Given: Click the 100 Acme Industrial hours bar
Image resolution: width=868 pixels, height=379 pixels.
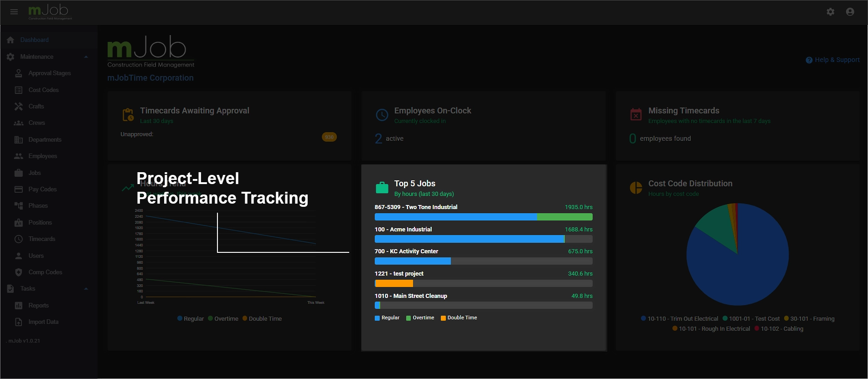Looking at the screenshot, I should 484,239.
